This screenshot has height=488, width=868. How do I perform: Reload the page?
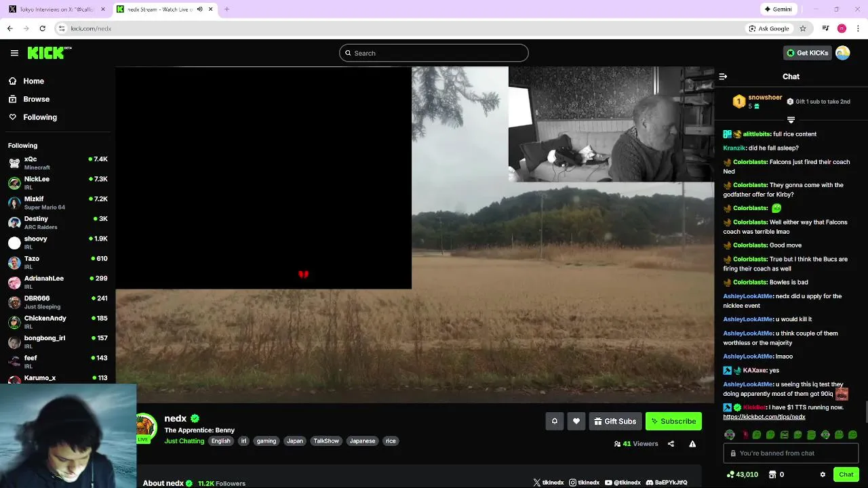click(x=42, y=28)
